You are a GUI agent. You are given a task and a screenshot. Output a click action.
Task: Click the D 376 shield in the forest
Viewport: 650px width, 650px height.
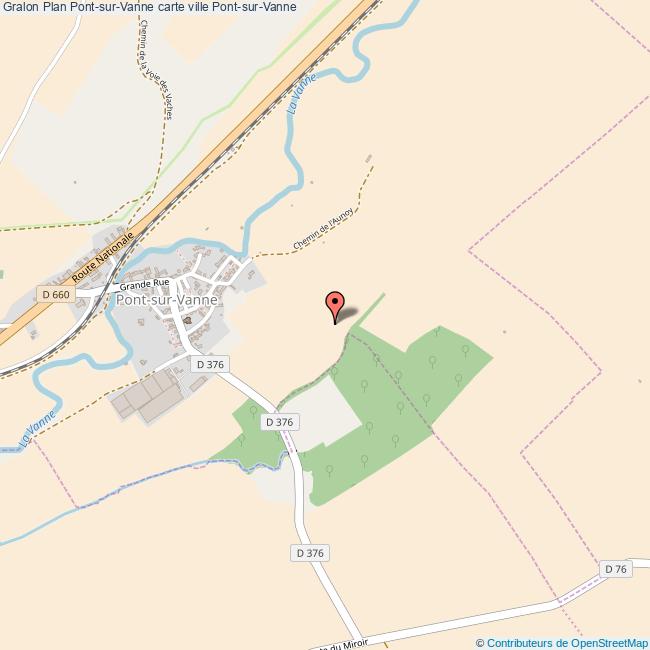click(280, 422)
